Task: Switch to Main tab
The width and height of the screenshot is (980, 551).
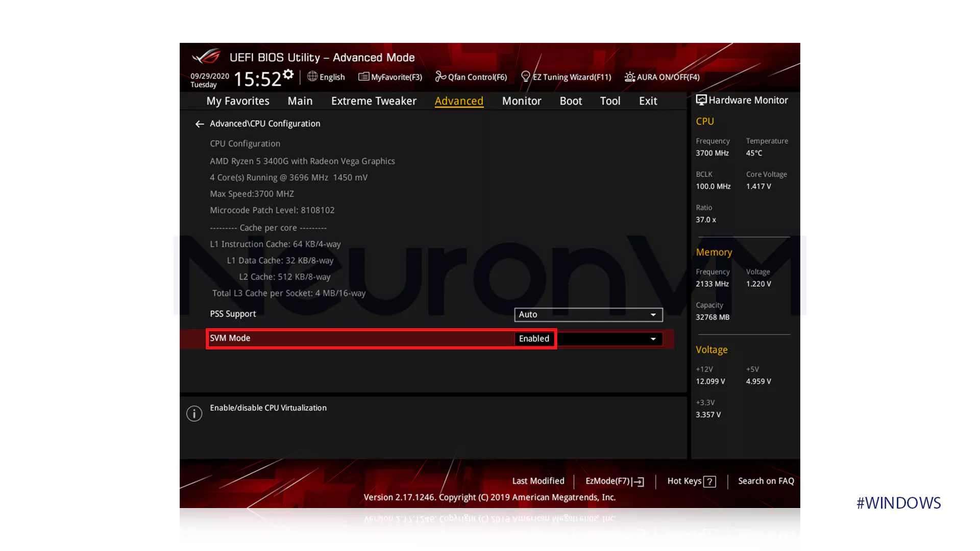Action: 300,101
